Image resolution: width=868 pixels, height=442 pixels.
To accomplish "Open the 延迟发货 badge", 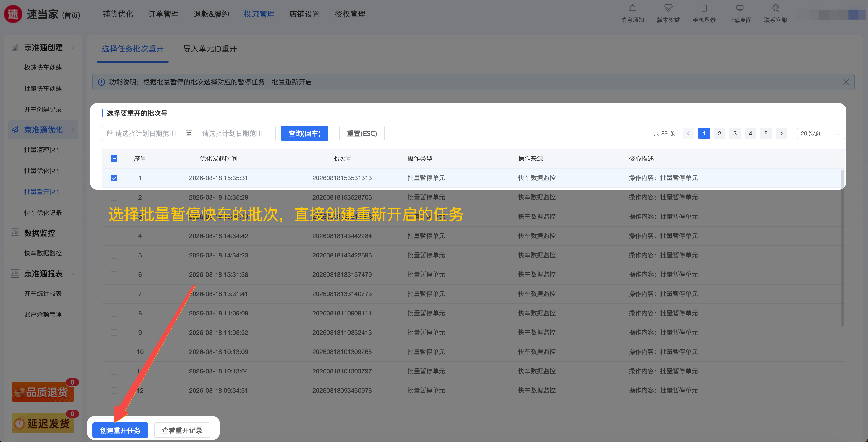I will [43, 423].
